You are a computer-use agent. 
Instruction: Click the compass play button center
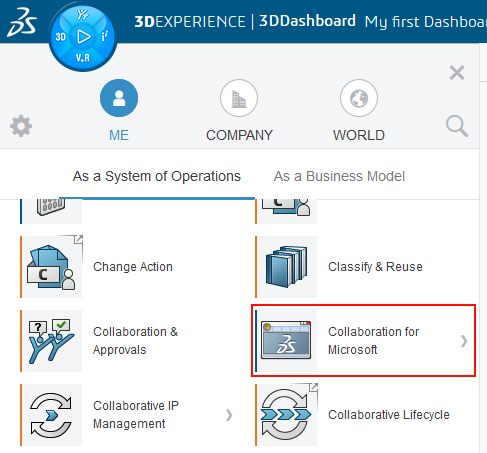point(83,37)
